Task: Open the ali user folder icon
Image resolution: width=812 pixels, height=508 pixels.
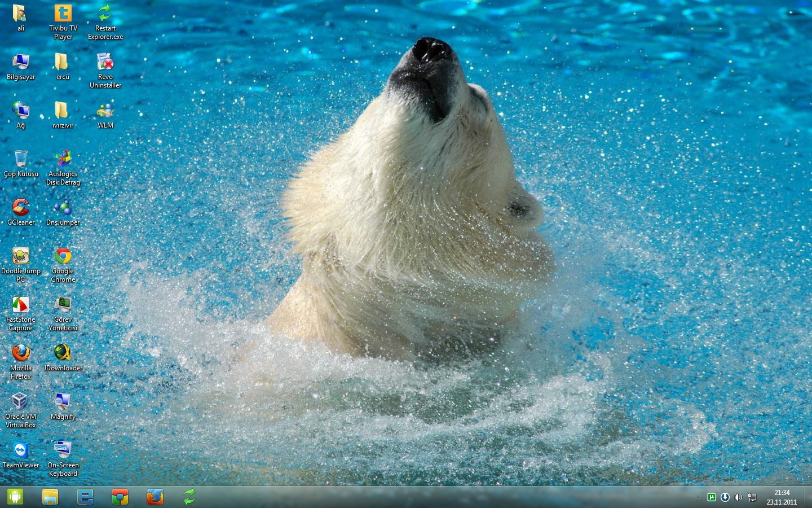Action: coord(20,18)
